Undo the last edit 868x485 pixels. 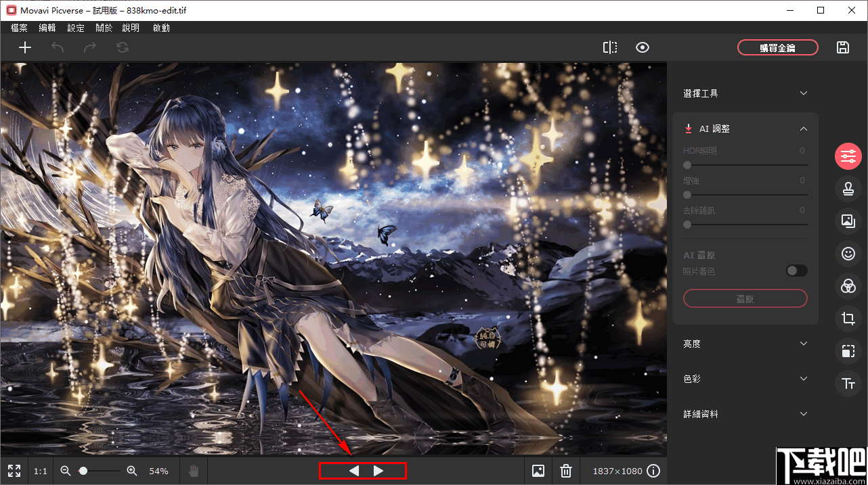(x=58, y=47)
